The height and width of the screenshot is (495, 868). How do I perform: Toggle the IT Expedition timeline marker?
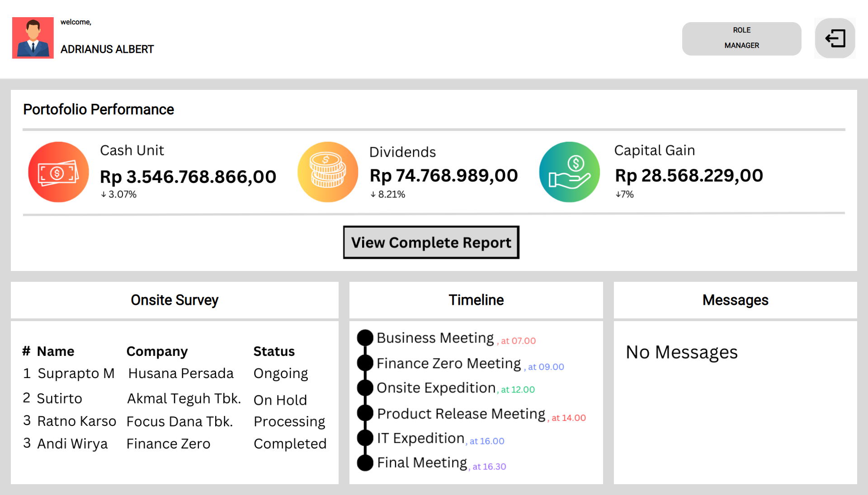pyautogui.click(x=364, y=438)
